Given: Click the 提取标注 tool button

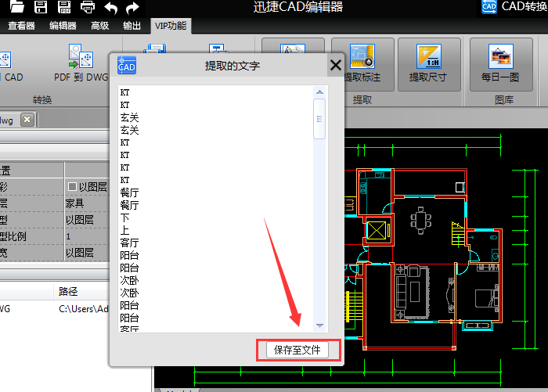Looking at the screenshot, I should click(362, 63).
